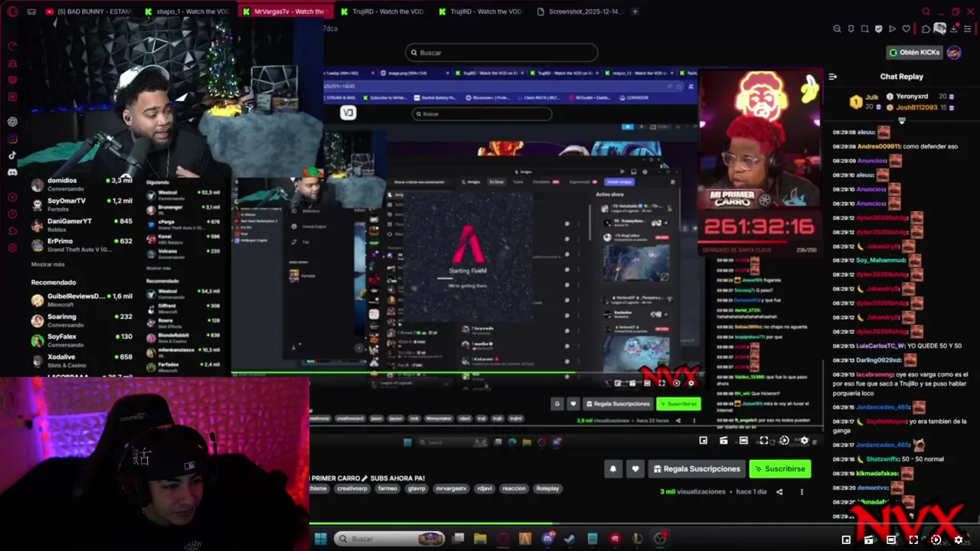The image size is (980, 551).
Task: Open Steam from the taskbar
Action: coord(570,539)
